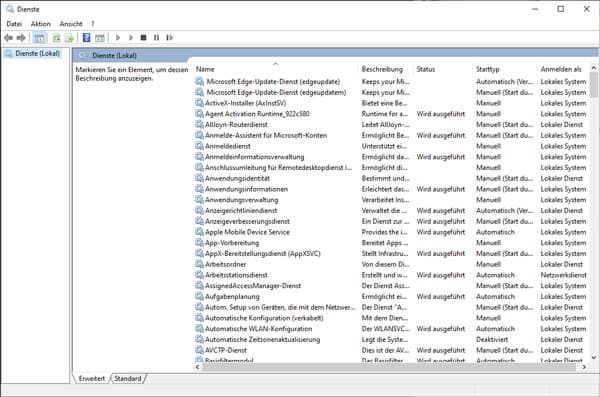Select the AllJoyn-Routerdienst service
600x397 pixels.
[391, 124]
